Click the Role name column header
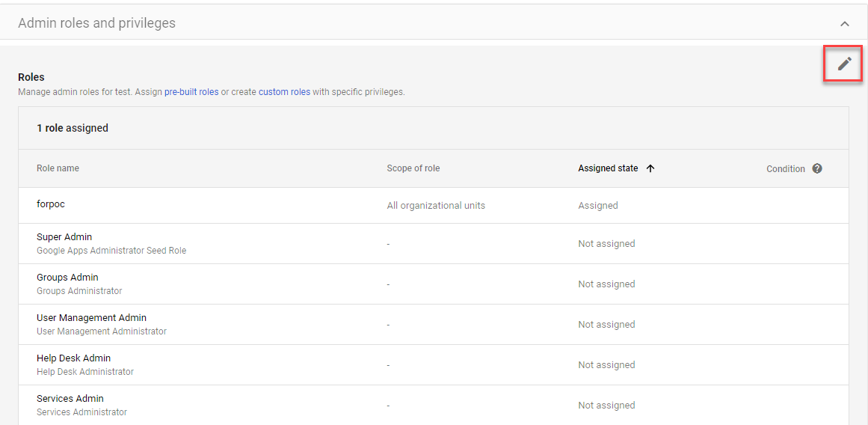Screen dimensions: 868x425 (x=58, y=168)
